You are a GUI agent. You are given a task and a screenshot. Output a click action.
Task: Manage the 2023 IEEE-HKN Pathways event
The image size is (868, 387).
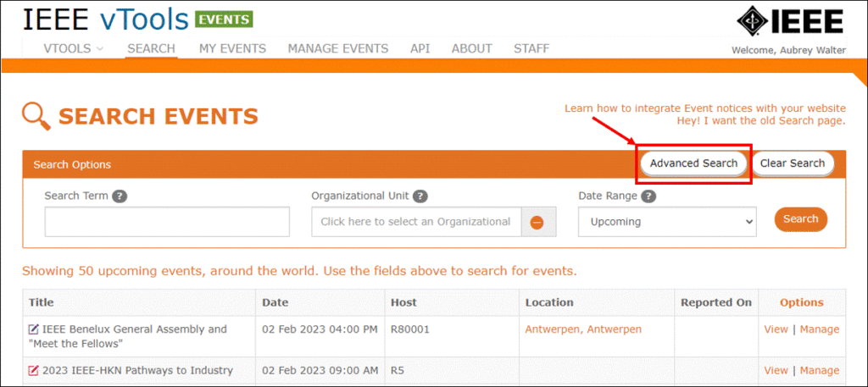(x=820, y=370)
